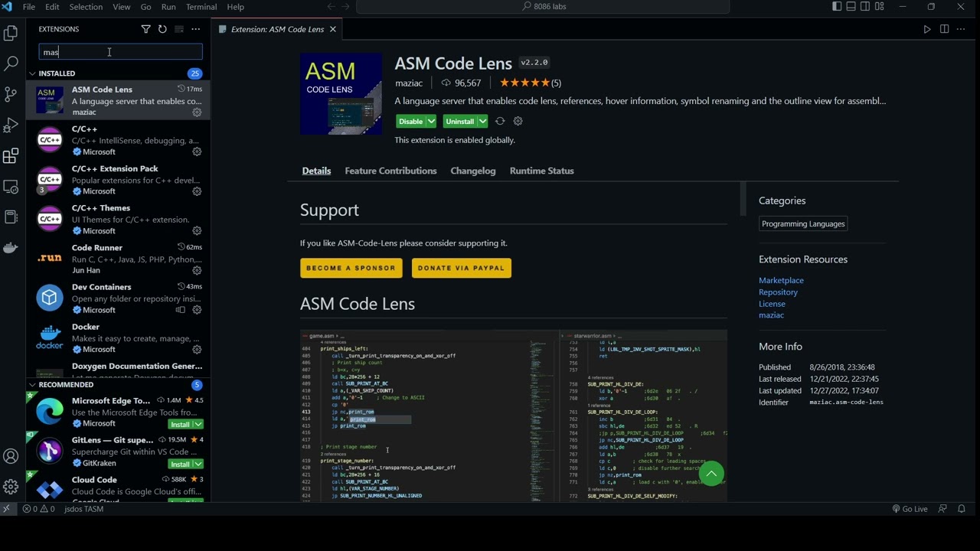
Task: Click Donate via PayPal button
Action: click(461, 268)
